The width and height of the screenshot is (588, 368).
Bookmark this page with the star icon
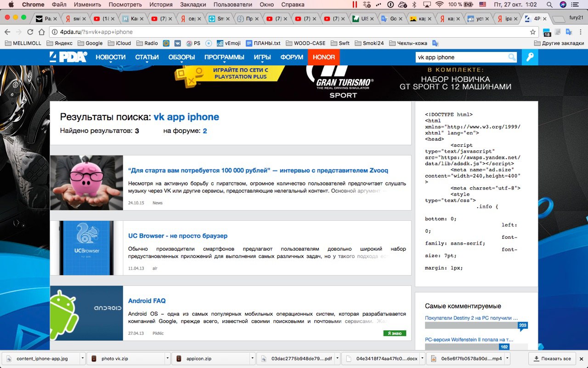point(533,32)
